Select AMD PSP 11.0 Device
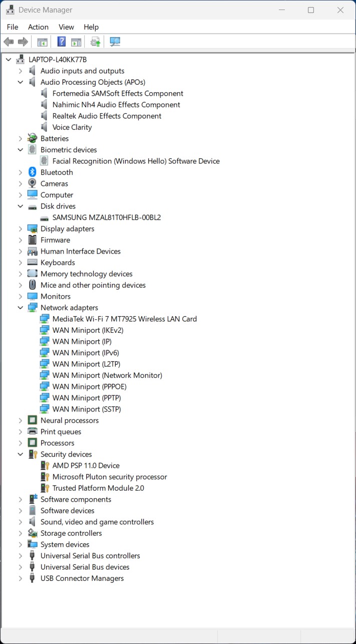Image resolution: width=356 pixels, height=644 pixels. [x=86, y=466]
